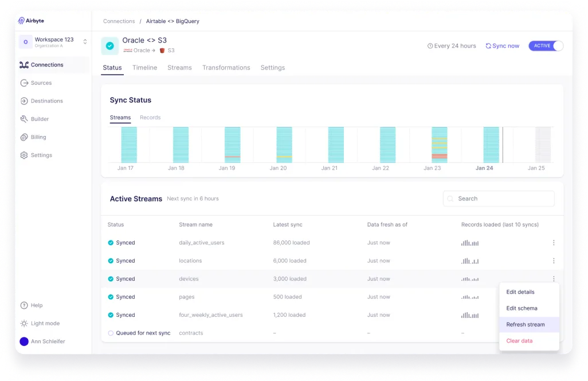Switch theme using Light mode
Viewport: 588px width, 381px height.
pos(40,323)
